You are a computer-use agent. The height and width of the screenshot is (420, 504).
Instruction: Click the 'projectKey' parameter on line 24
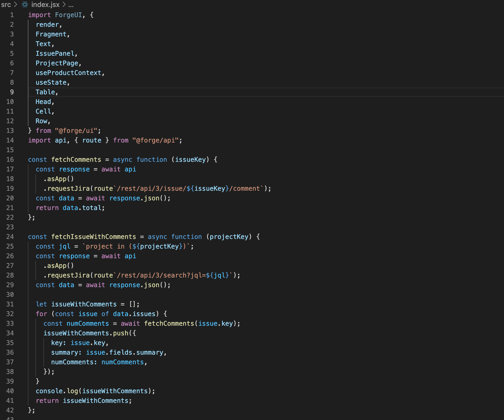229,237
